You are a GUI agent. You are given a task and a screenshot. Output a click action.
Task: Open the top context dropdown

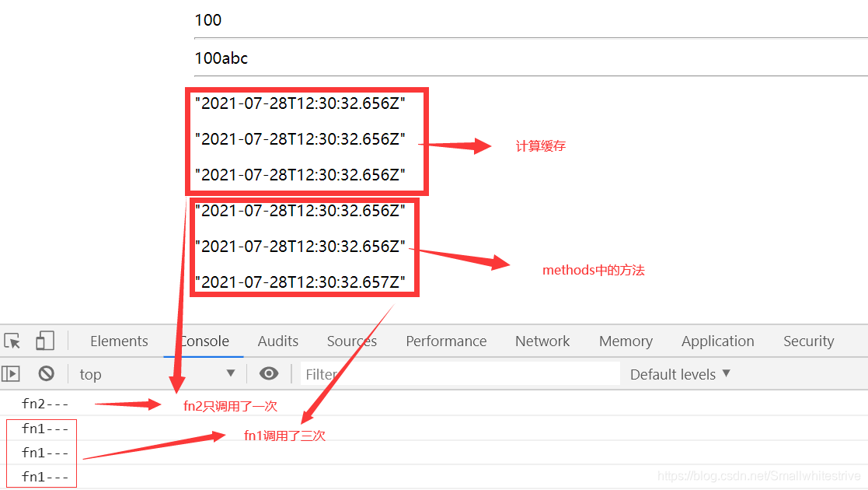157,374
